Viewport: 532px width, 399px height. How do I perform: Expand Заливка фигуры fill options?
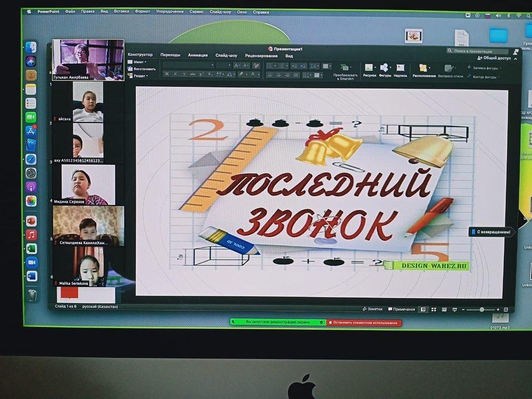(x=484, y=68)
